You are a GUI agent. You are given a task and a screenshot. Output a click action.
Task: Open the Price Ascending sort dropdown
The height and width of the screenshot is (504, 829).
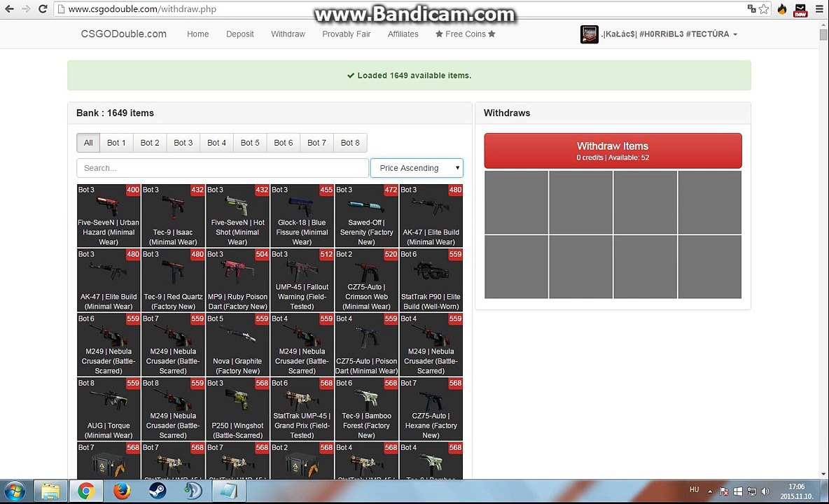[417, 168]
